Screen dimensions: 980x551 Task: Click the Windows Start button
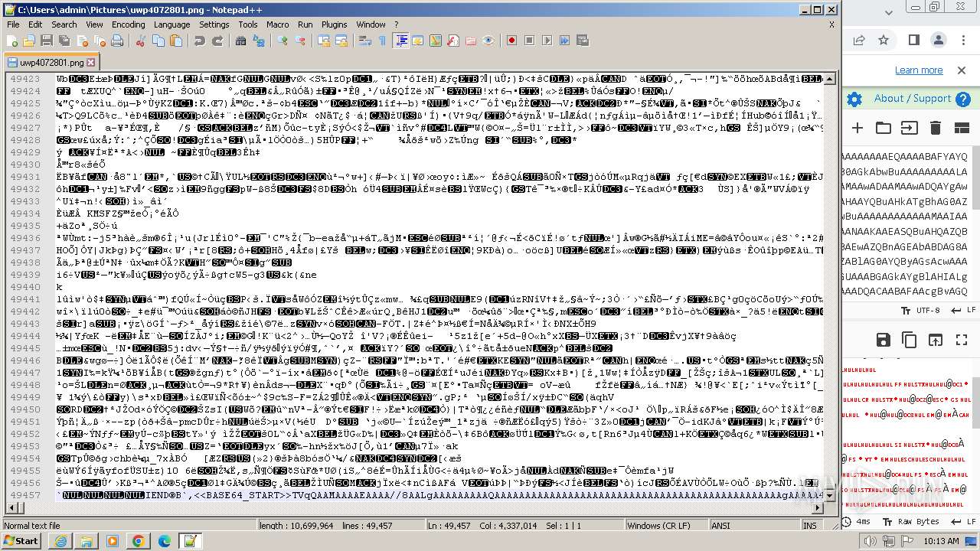(x=21, y=541)
